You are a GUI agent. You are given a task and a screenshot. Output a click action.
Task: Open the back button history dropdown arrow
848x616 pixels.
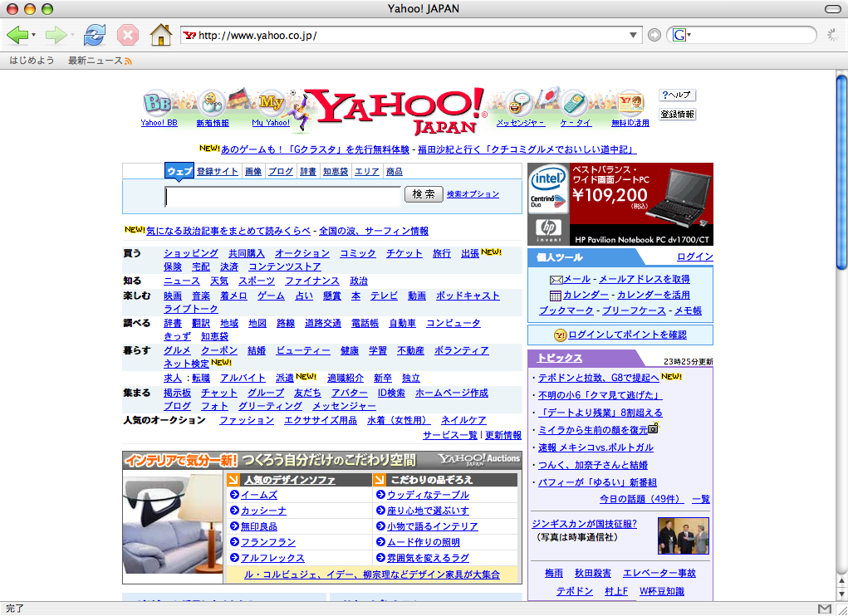[x=33, y=35]
